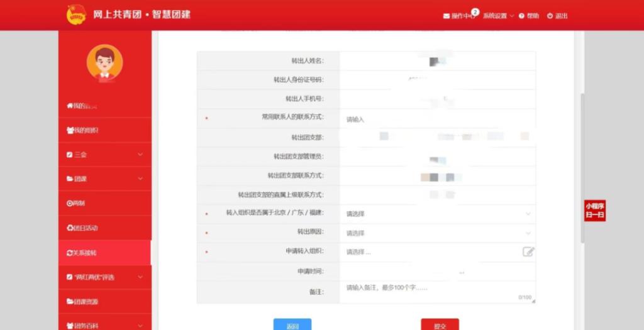The image size is (644, 330).
Task: Open 操作中心 envelope icon in header
Action: point(447,16)
